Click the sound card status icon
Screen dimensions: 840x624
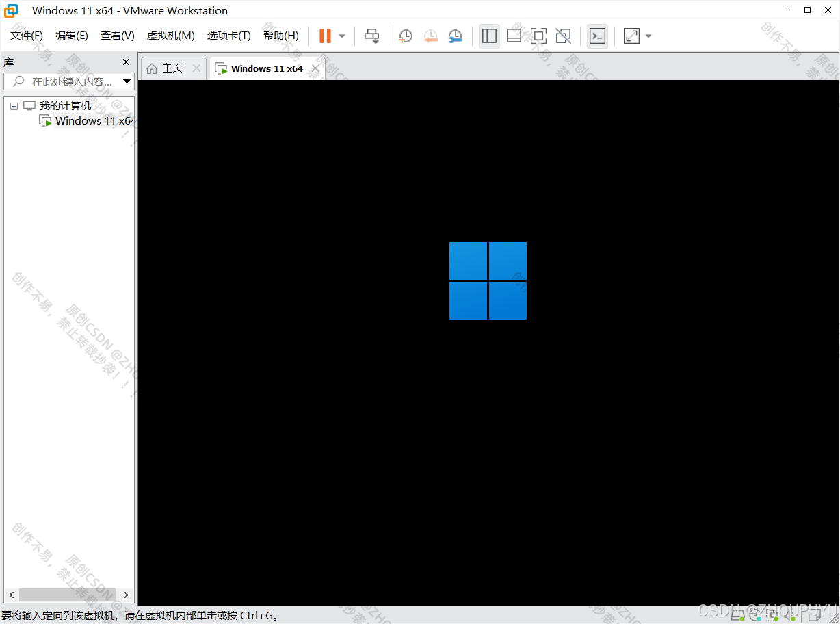pos(789,615)
